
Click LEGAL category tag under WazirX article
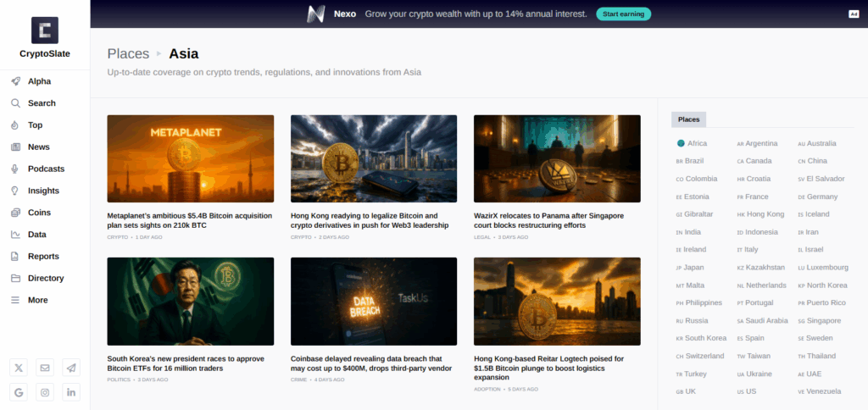pos(482,237)
